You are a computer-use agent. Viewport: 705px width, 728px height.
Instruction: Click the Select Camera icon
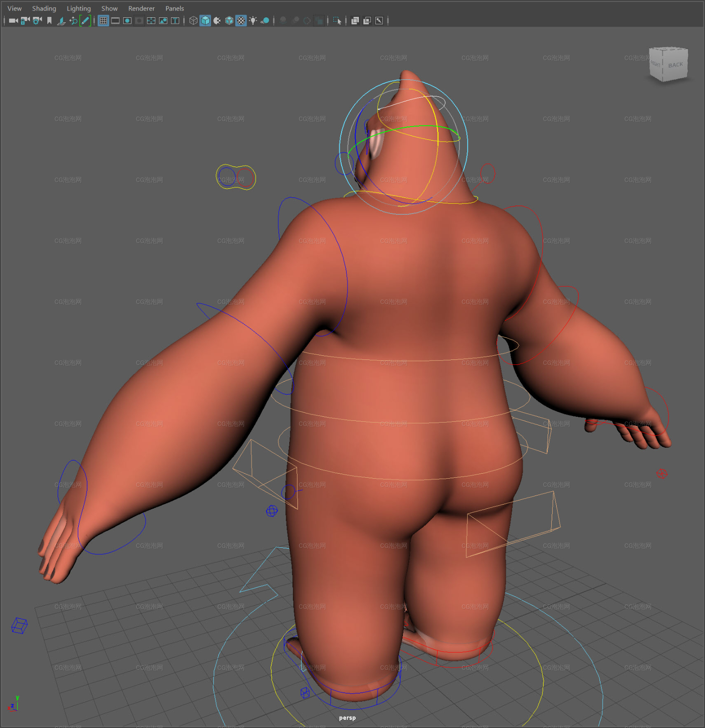[13, 20]
